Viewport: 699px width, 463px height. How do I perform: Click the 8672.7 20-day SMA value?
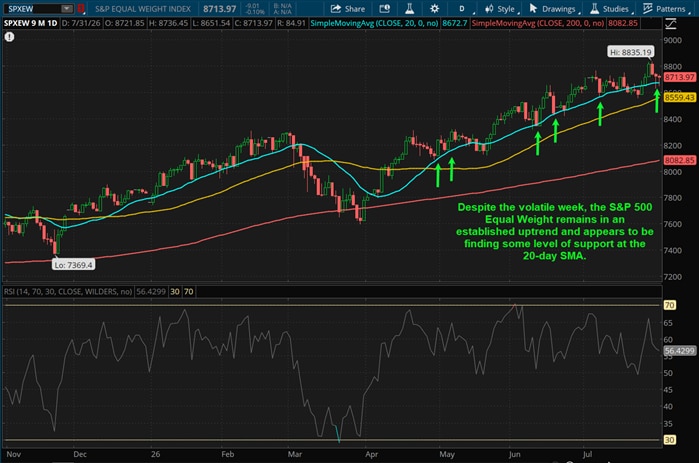[455, 23]
